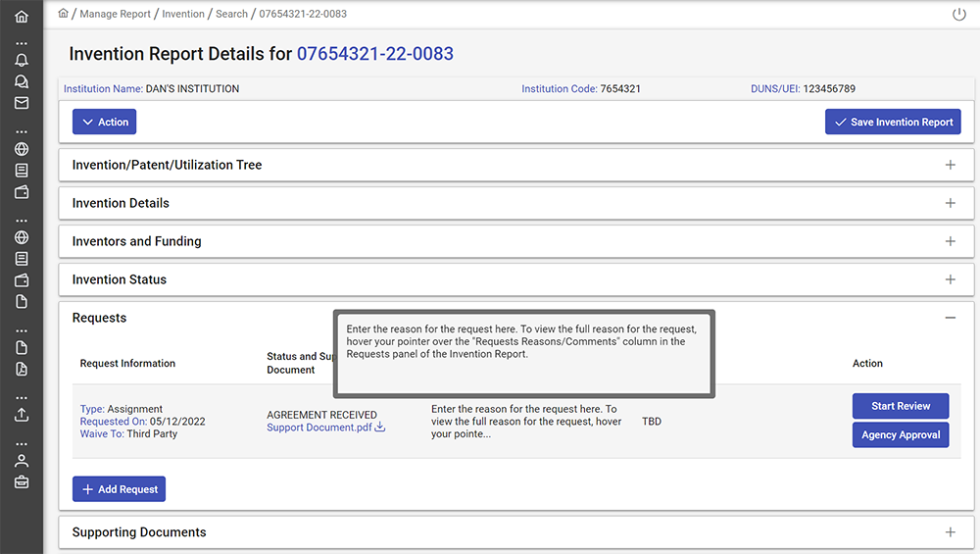Open the mail envelope icon in sidebar

pos(22,103)
